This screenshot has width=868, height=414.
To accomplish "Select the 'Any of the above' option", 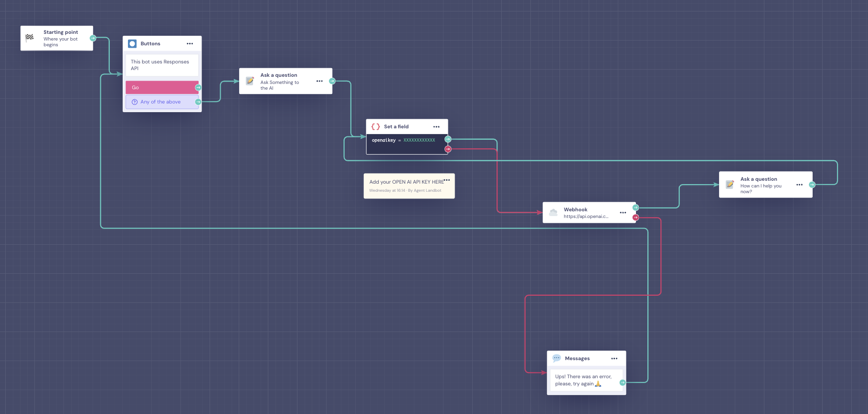I will tap(161, 102).
